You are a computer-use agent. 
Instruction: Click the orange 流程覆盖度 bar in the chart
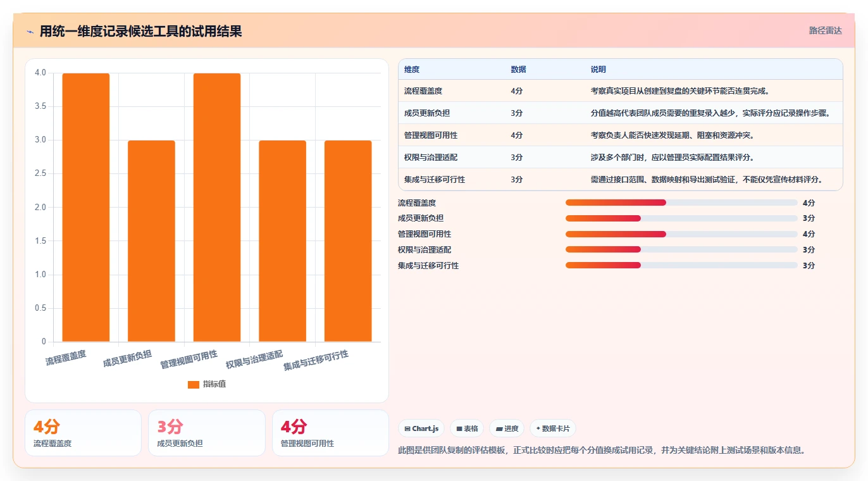click(x=86, y=208)
